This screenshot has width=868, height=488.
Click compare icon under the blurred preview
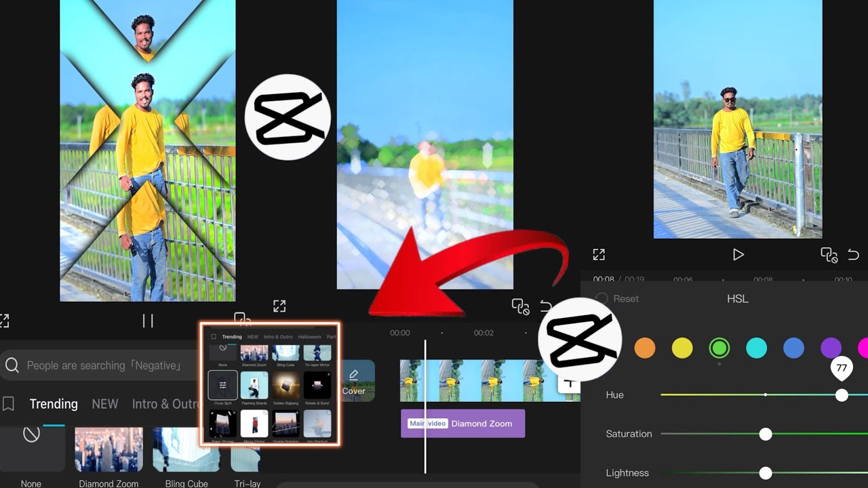(x=520, y=307)
